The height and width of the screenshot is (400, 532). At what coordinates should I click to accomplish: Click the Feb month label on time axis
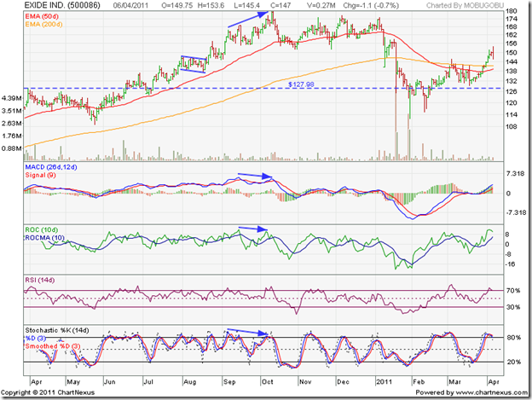pyautogui.click(x=419, y=382)
